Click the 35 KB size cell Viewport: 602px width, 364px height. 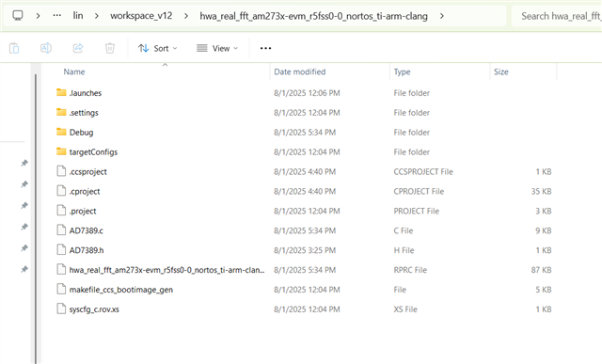(542, 191)
